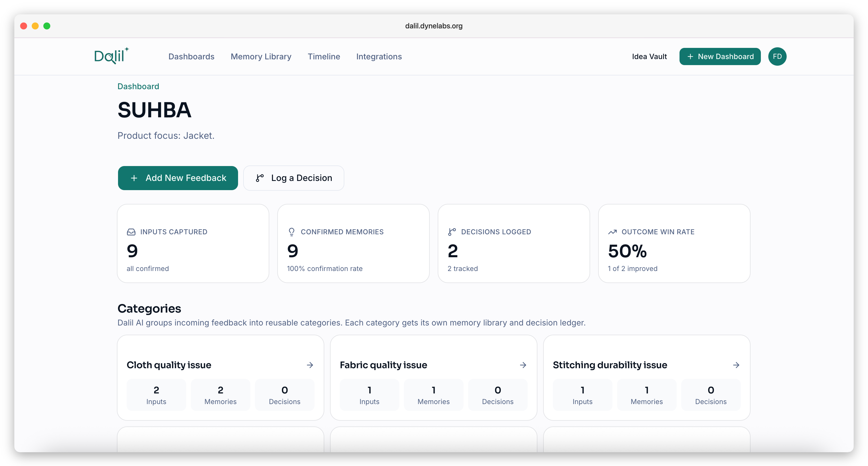Click the browser address bar URL
868x466 pixels.
point(434,26)
